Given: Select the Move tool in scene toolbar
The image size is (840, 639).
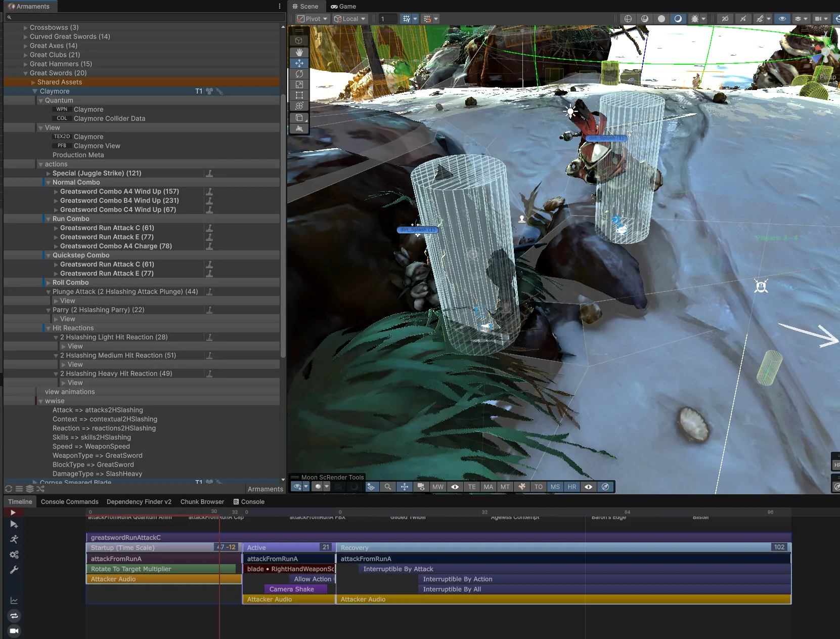Looking at the screenshot, I should 299,63.
